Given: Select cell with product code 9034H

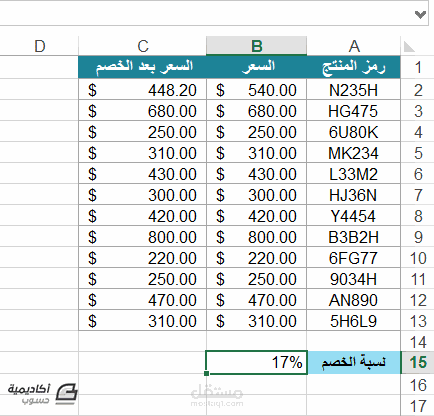Looking at the screenshot, I should click(x=354, y=279).
